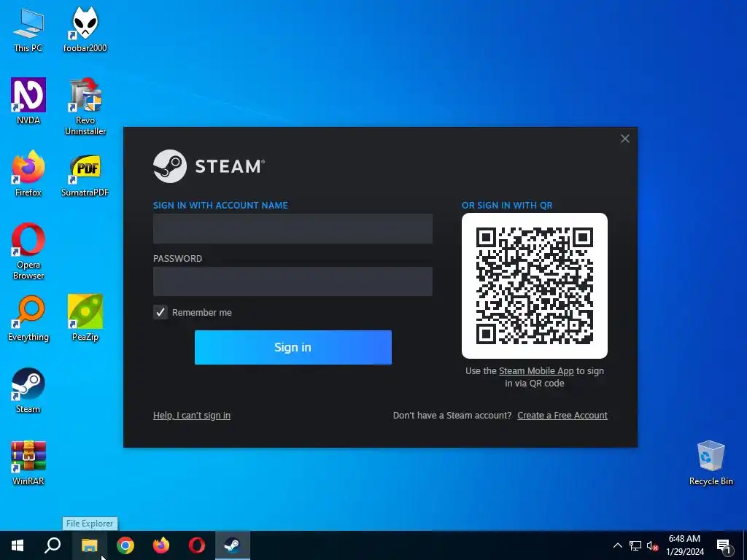Select the SumatraPDF desktop shortcut
This screenshot has width=747, height=560.
(85, 174)
